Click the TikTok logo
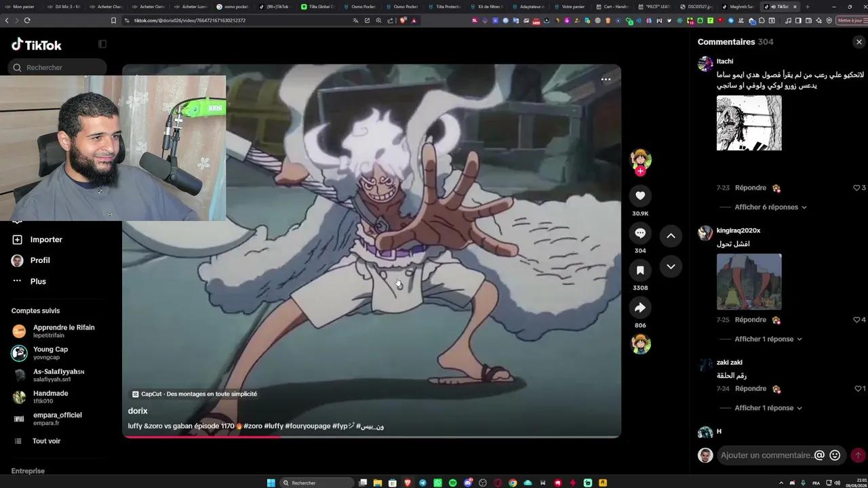 point(37,45)
